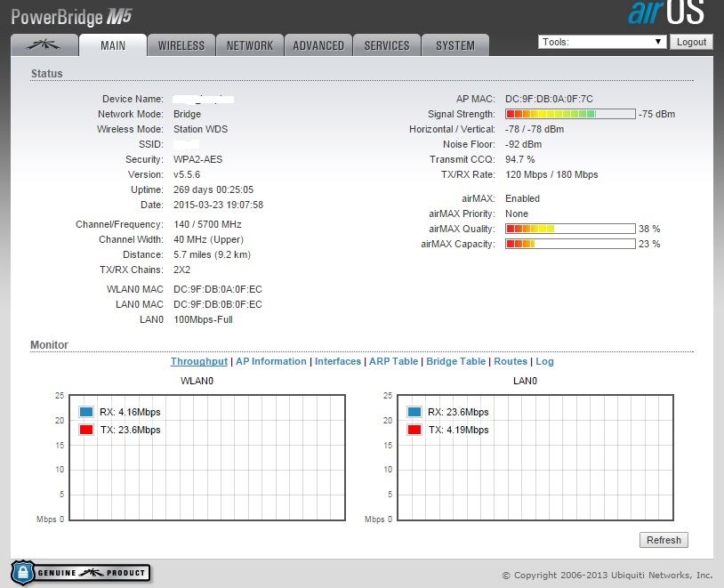Click WLAN0 TX red legend swatch
The width and height of the screenshot is (724, 588).
86,430
